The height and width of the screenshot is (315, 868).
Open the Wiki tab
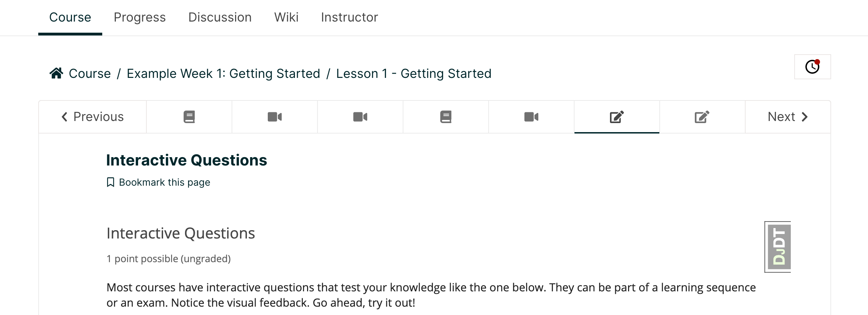287,17
